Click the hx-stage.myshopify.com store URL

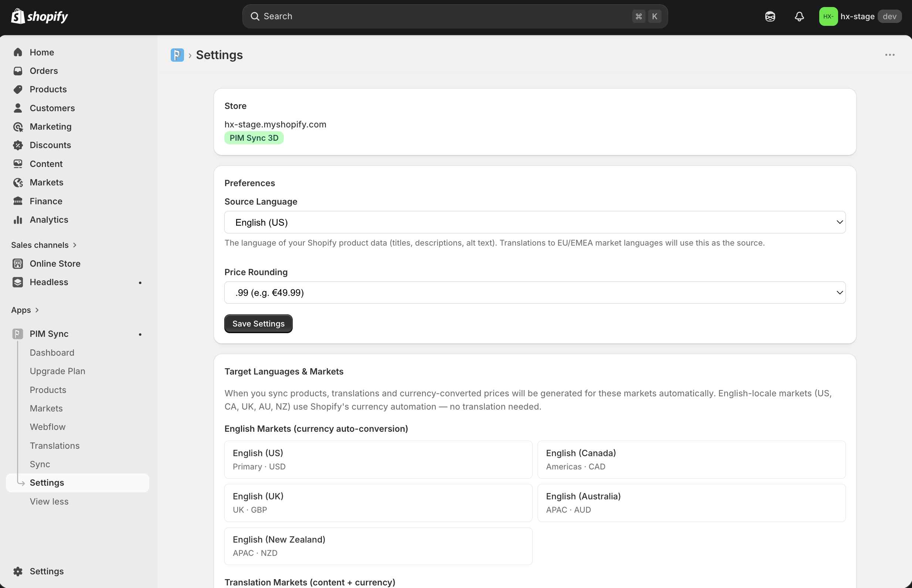[x=275, y=124]
